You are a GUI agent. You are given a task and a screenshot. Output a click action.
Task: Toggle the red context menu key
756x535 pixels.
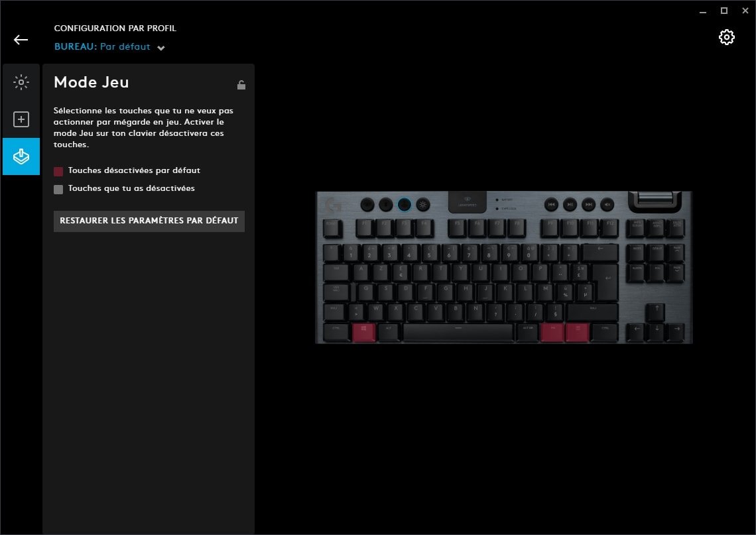click(x=577, y=333)
